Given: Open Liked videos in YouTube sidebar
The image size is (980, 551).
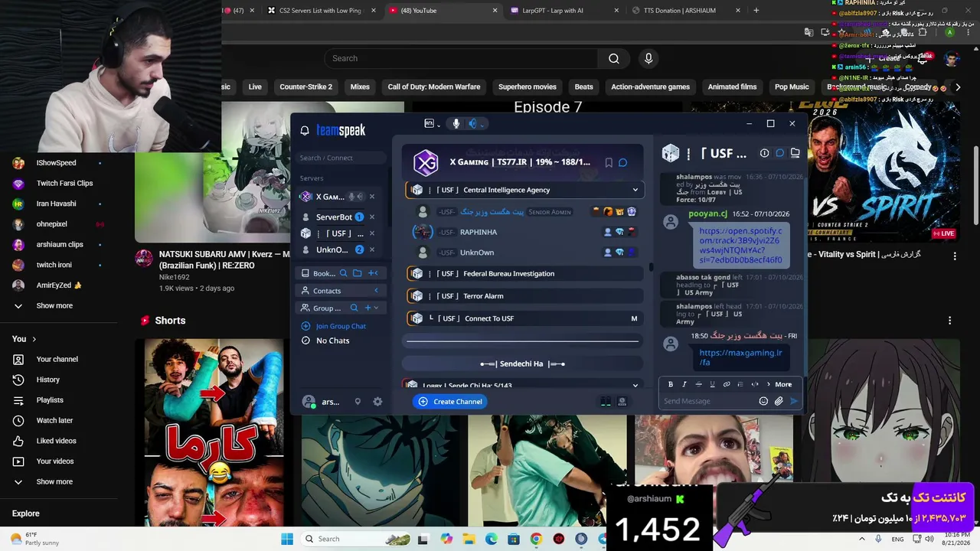Looking at the screenshot, I should tap(56, 441).
